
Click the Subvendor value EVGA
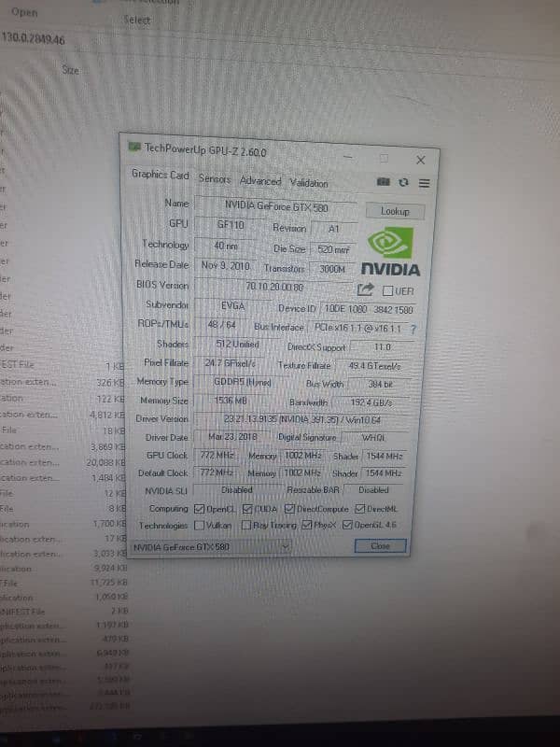[x=232, y=306]
